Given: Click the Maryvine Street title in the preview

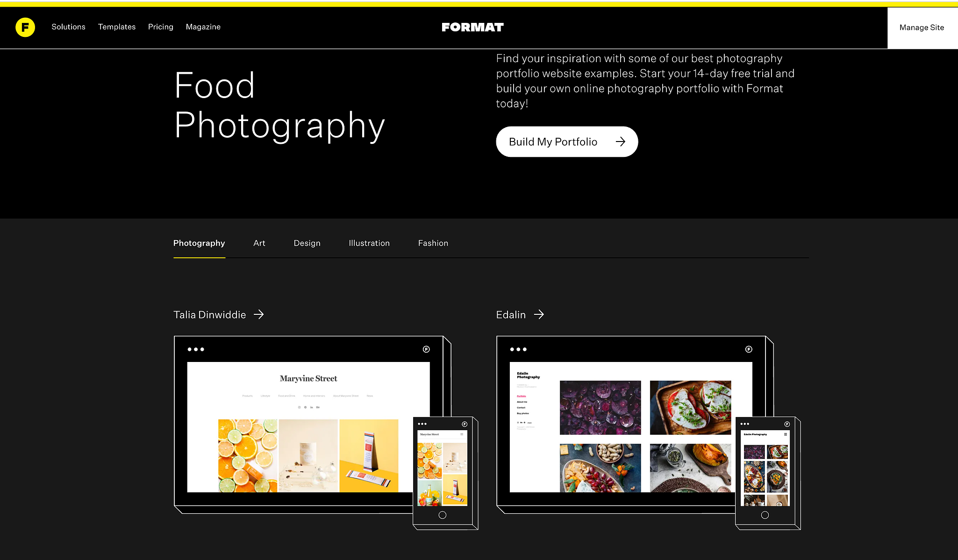Looking at the screenshot, I should pyautogui.click(x=308, y=379).
